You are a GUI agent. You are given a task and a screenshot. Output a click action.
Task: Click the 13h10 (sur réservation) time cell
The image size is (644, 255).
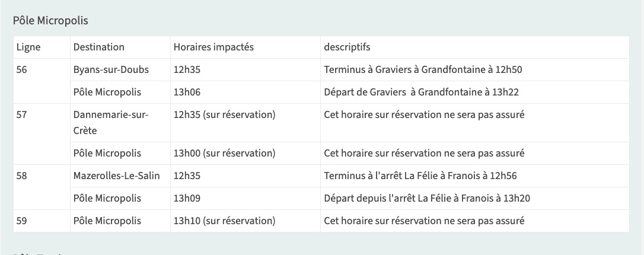224,221
